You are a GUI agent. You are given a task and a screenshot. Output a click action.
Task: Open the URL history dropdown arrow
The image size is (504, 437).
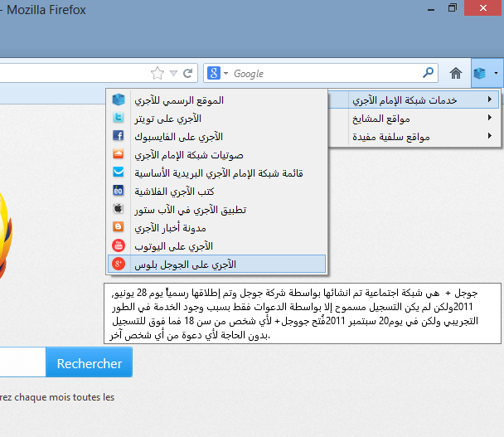tap(173, 74)
